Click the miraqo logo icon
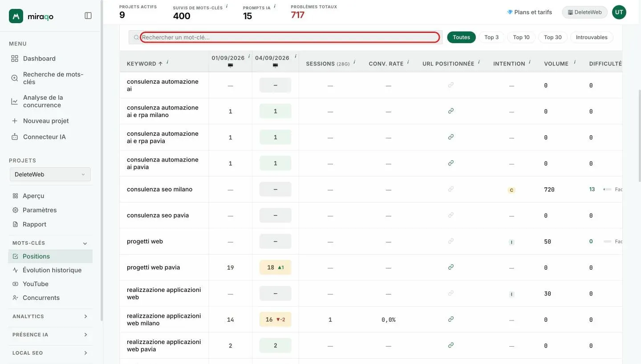 pos(16,16)
